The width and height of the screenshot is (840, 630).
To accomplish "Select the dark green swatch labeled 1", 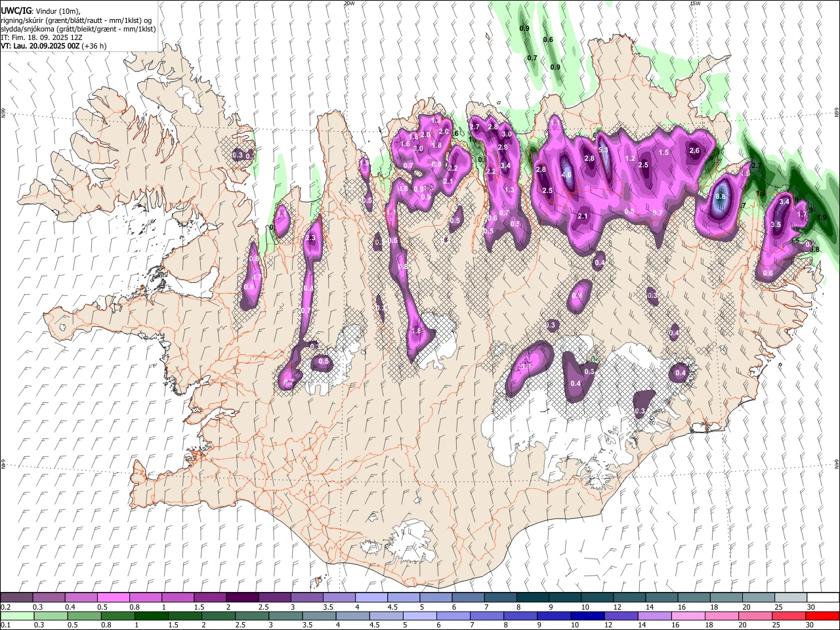I will coord(151,616).
